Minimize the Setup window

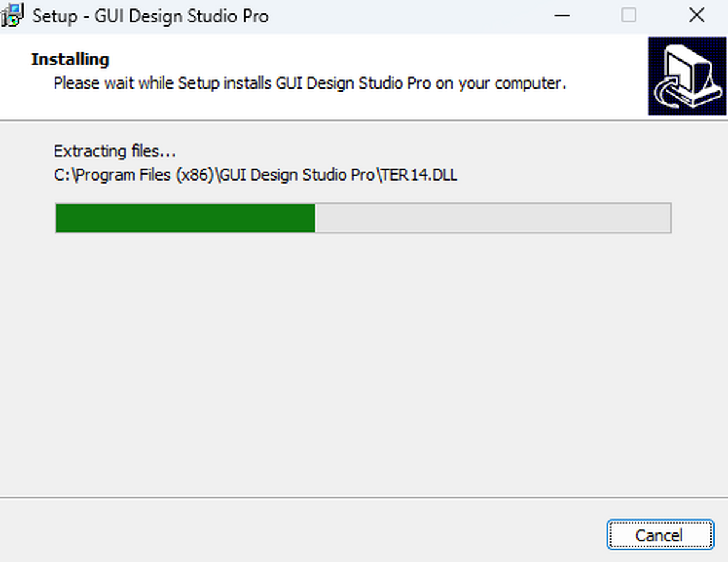tap(562, 16)
